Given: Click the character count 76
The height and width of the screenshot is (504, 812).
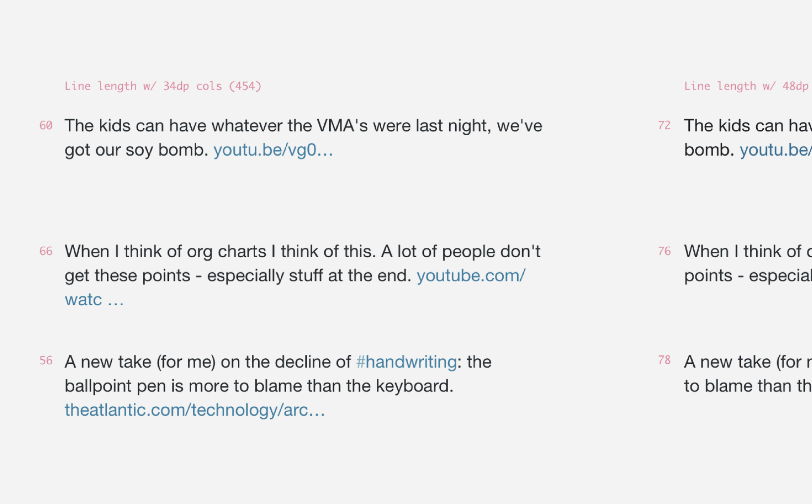Looking at the screenshot, I should tap(664, 251).
